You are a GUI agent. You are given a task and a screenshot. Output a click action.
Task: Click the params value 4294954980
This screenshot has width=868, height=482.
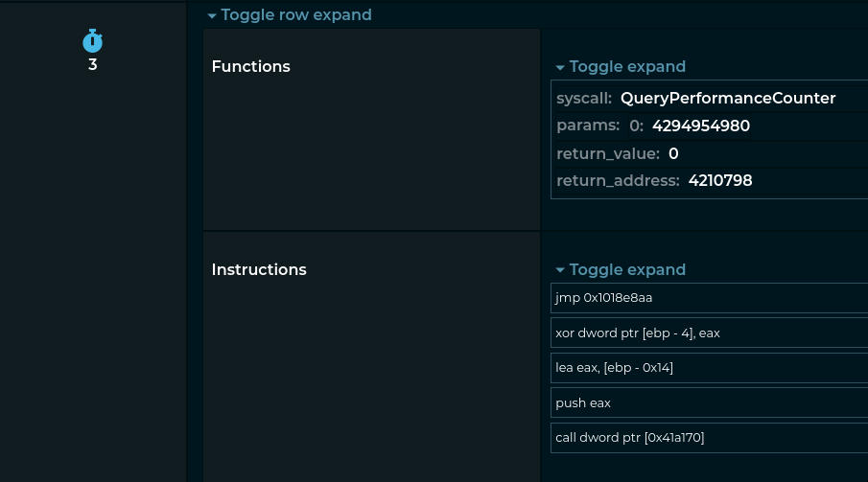[700, 126]
